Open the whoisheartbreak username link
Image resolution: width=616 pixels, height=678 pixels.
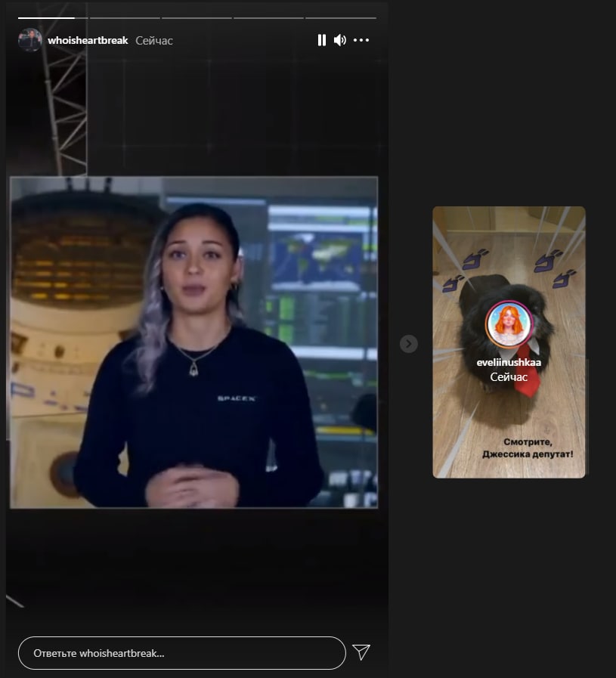click(x=88, y=40)
